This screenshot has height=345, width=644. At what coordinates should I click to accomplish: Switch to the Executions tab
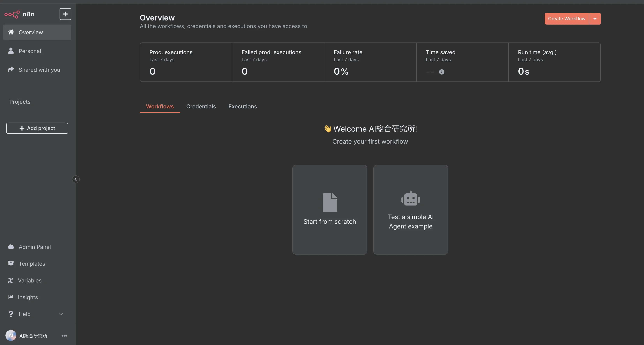tap(243, 106)
